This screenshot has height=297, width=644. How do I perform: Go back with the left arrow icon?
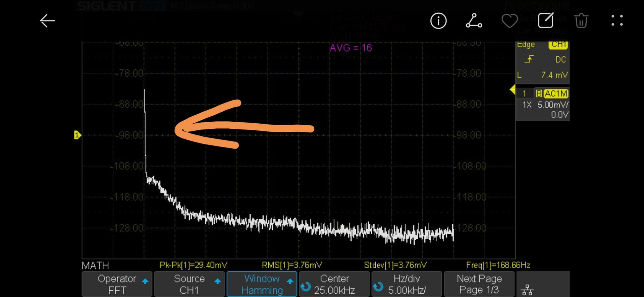click(x=47, y=21)
